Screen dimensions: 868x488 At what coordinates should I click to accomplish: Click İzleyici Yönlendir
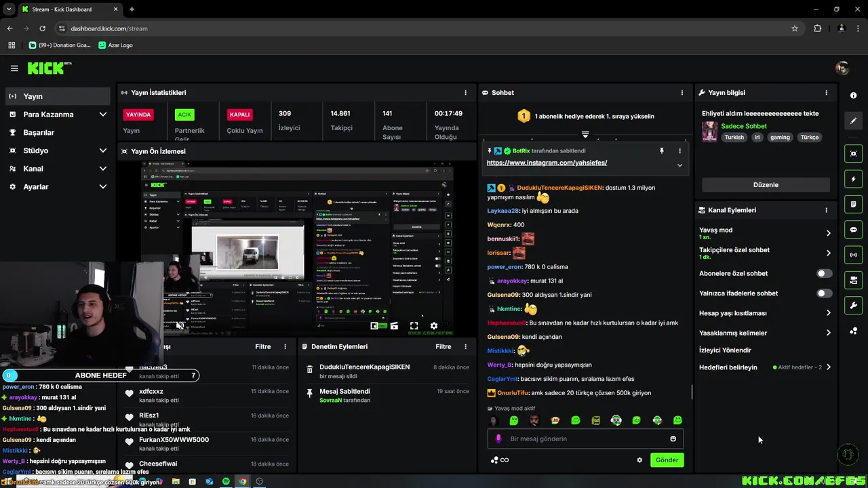tap(725, 350)
